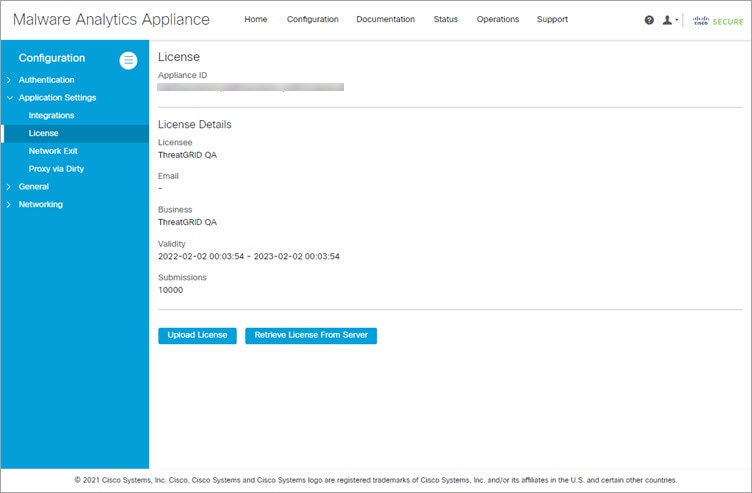Expand the General section chevron
The width and height of the screenshot is (752, 493).
(x=9, y=187)
